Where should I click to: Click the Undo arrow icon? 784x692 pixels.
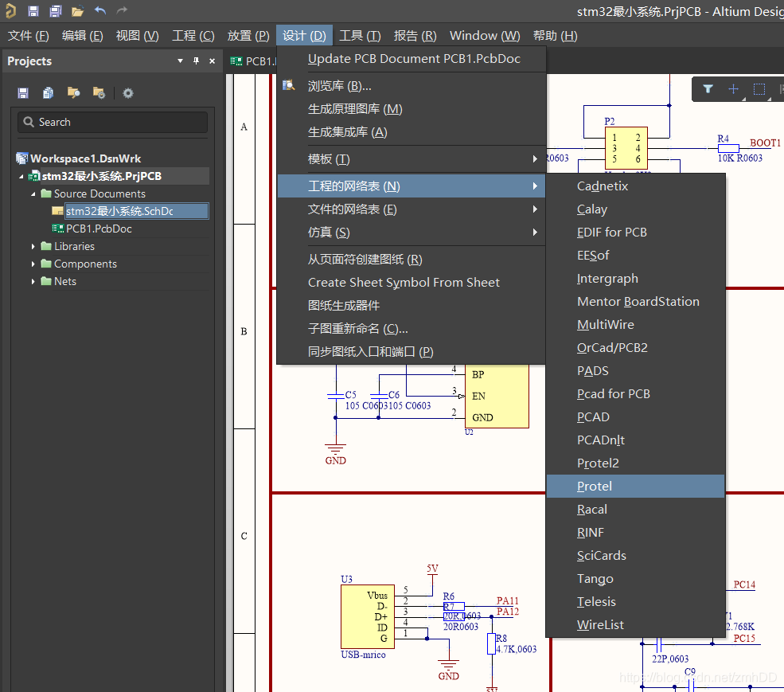click(x=99, y=11)
